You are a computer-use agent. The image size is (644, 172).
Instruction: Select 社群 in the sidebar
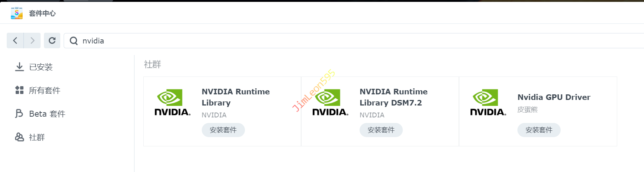click(x=37, y=137)
